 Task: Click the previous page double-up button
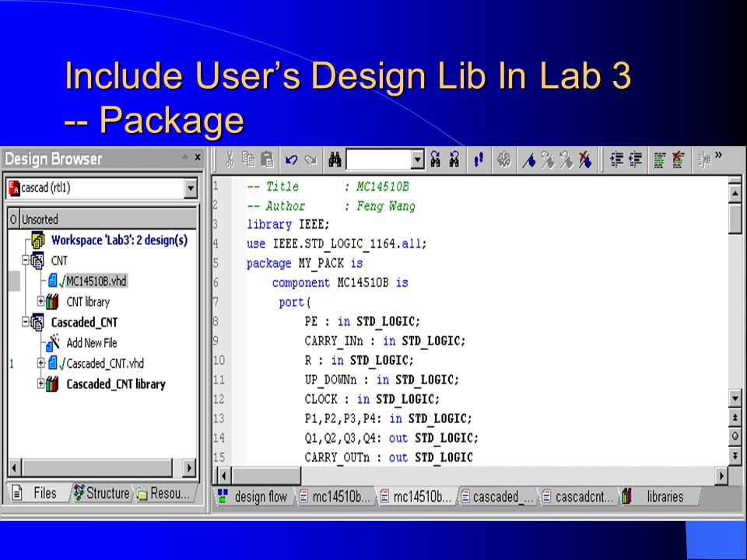click(735, 418)
